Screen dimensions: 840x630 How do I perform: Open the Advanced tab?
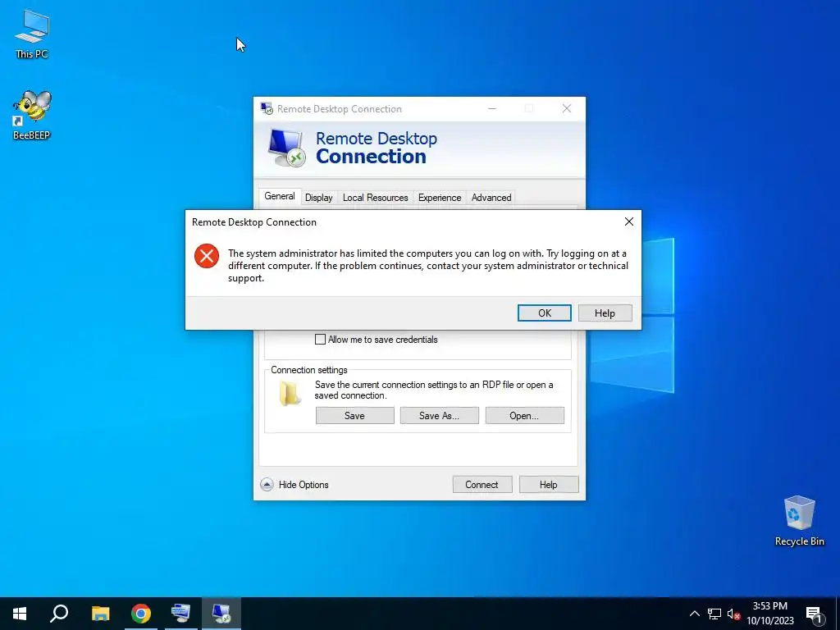pos(491,198)
